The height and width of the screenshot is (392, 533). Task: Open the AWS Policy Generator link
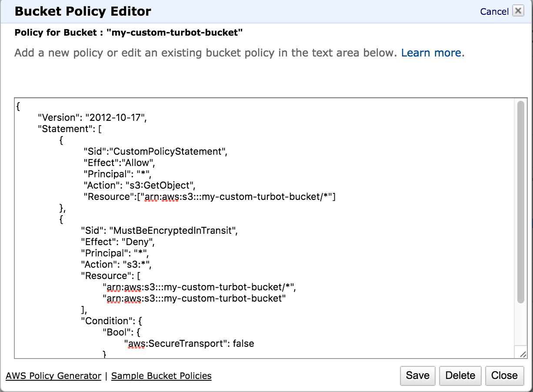pyautogui.click(x=53, y=376)
